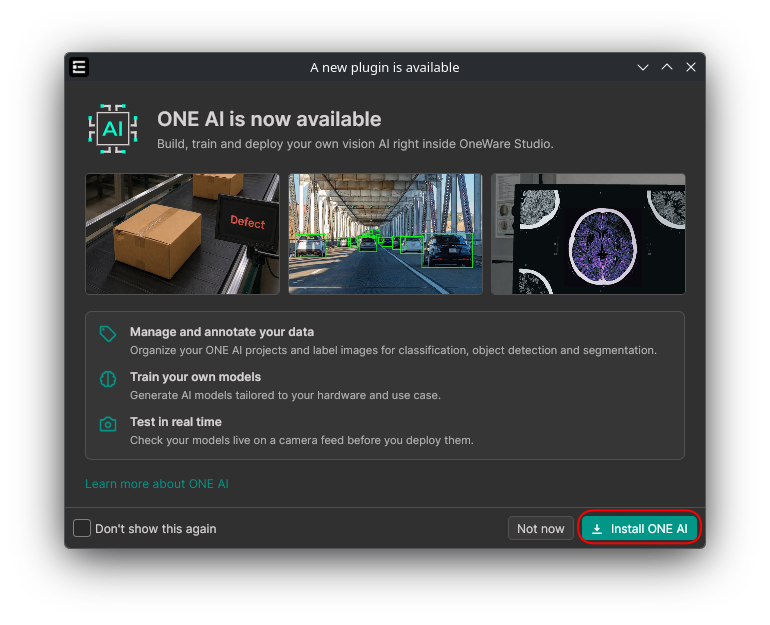Enable the Don't show this again checkbox
The image size is (770, 625).
point(82,528)
